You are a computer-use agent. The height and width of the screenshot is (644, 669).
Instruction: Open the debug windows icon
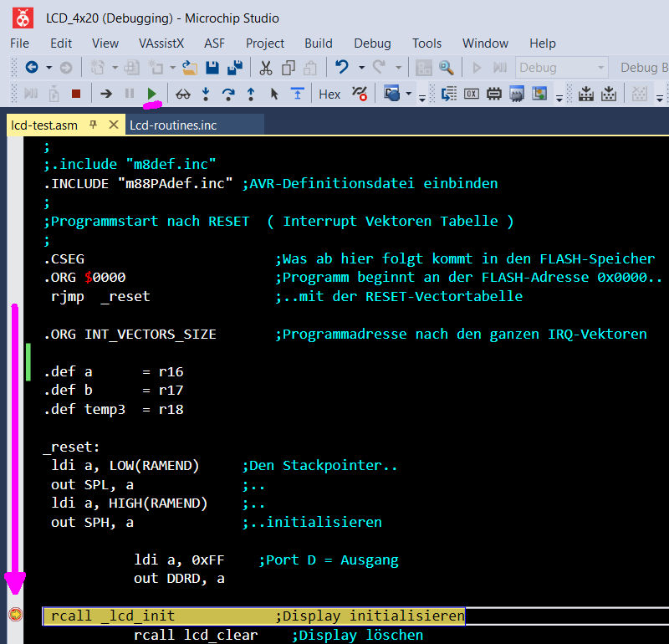(391, 94)
